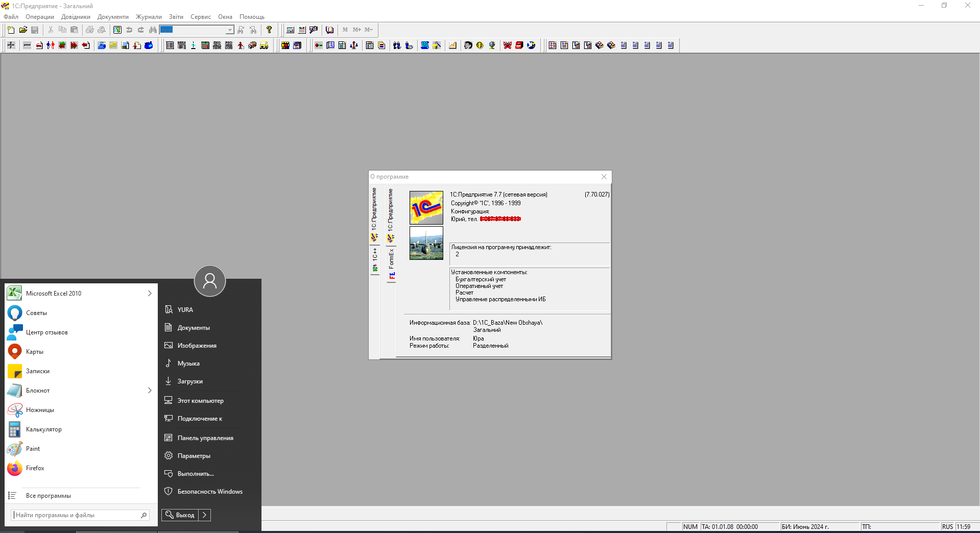Open the Сервис menu
The height and width of the screenshot is (533, 980).
coord(201,17)
